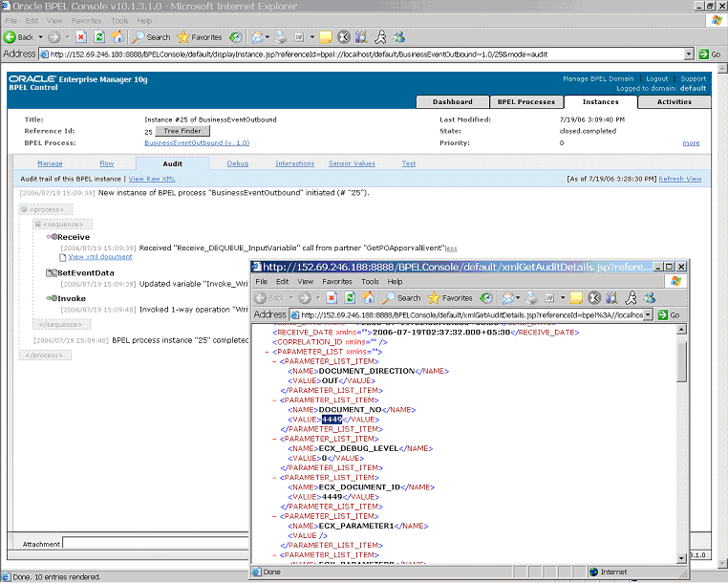This screenshot has height=583, width=728.
Task: Click Stop icon in popup window toolbar
Action: point(332,298)
